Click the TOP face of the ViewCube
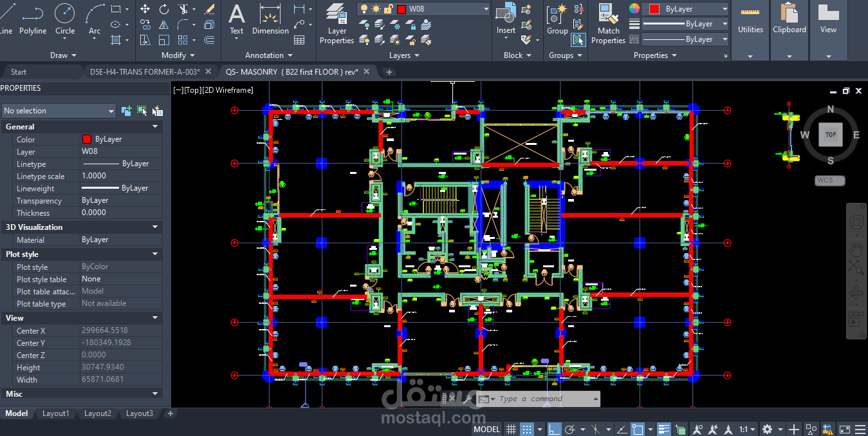 [831, 135]
